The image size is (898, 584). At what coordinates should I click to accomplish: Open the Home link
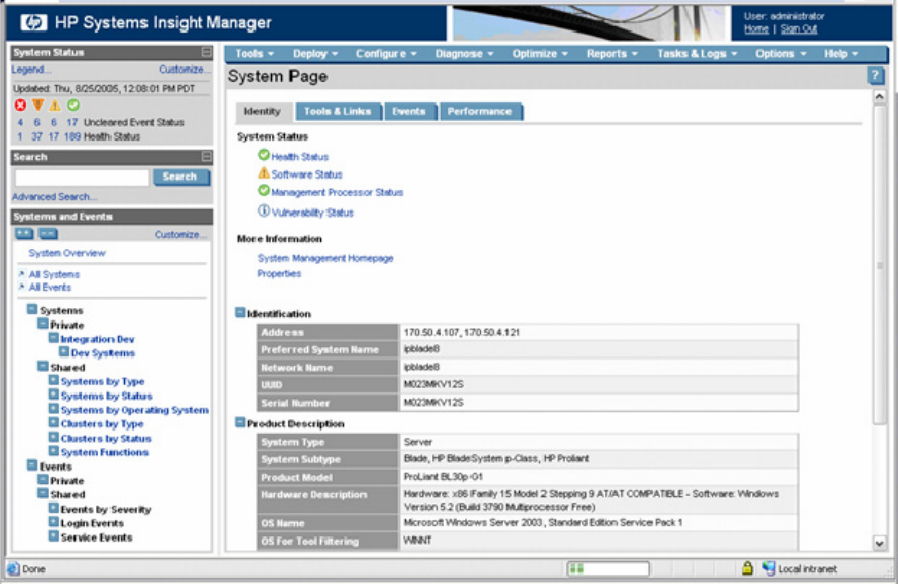point(756,29)
